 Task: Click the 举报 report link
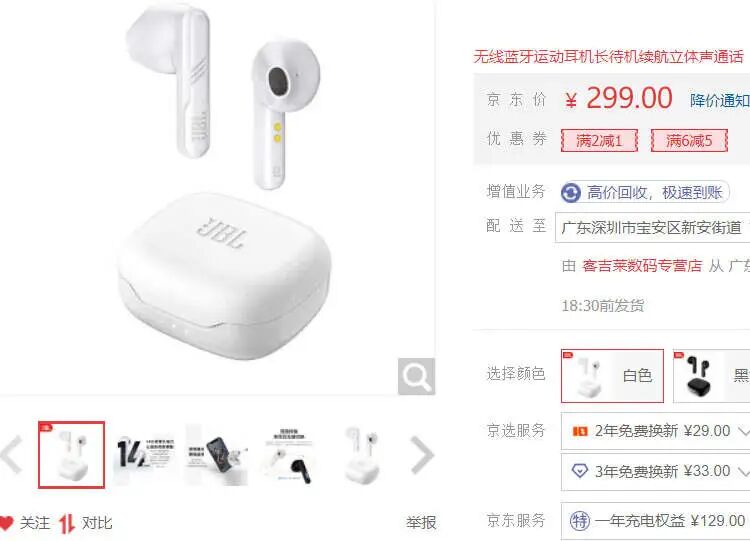(x=421, y=523)
